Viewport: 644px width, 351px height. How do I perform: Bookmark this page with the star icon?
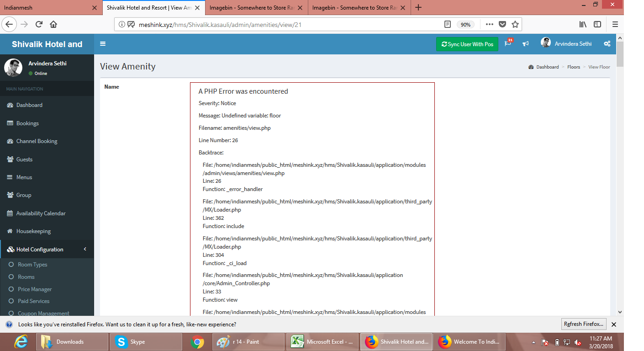click(515, 24)
